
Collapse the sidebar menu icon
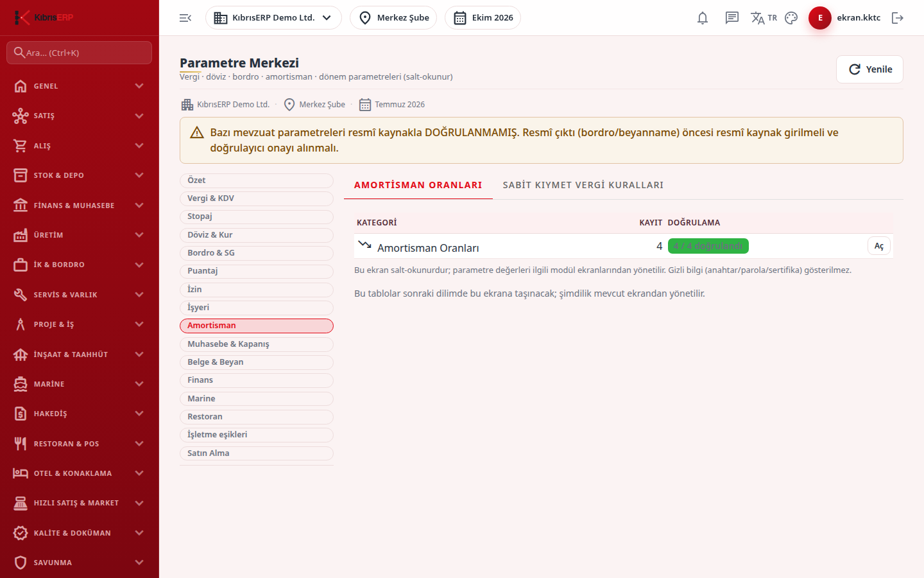[x=185, y=18]
